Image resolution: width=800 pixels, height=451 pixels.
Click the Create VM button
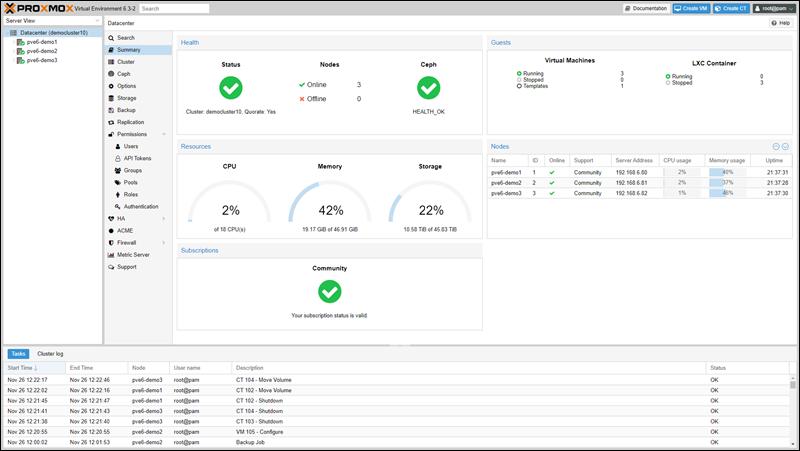point(690,8)
